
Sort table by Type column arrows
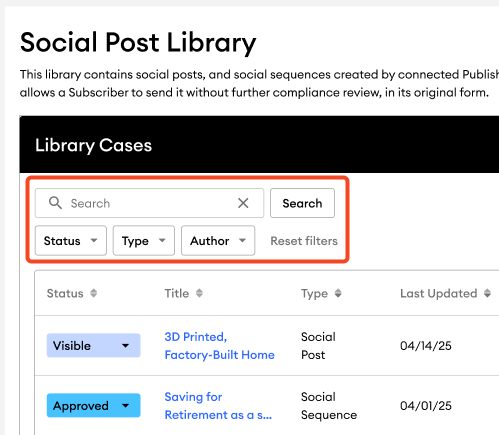[x=338, y=293]
